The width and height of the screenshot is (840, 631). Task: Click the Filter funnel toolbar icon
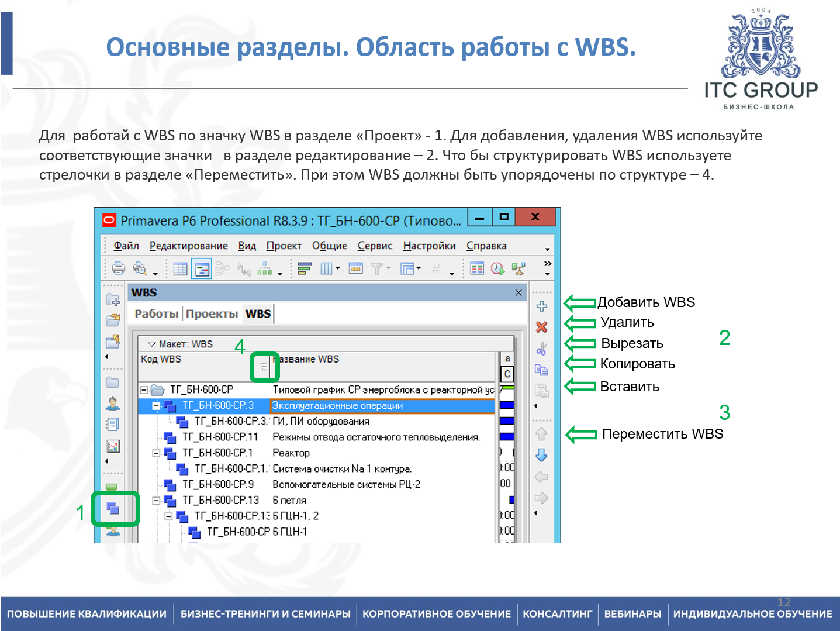[x=377, y=268]
